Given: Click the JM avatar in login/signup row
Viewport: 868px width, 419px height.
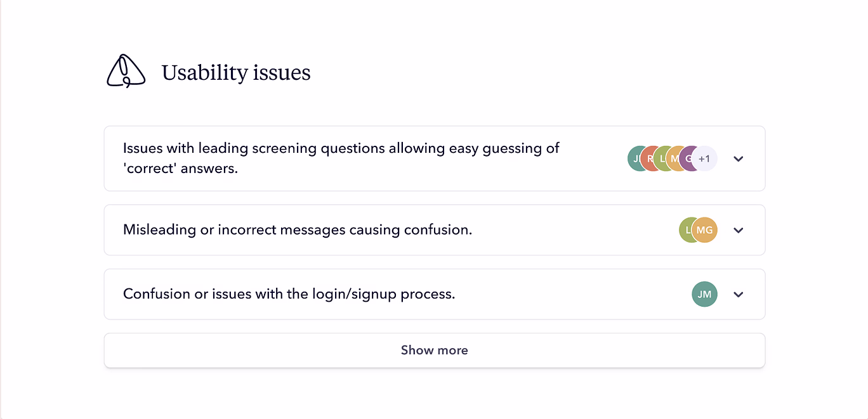Looking at the screenshot, I should 704,294.
